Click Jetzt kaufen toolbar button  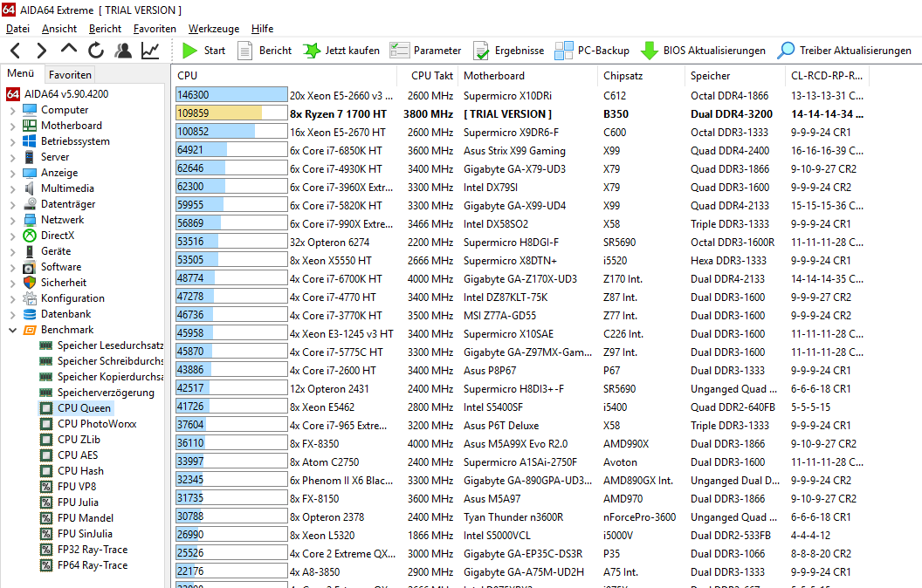(x=341, y=51)
